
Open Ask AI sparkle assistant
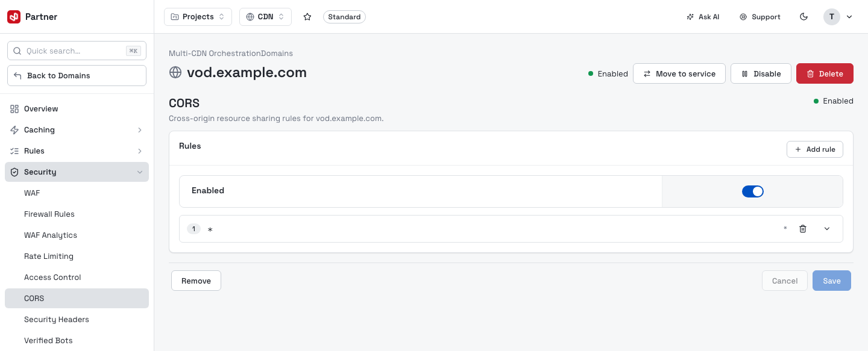(x=703, y=17)
